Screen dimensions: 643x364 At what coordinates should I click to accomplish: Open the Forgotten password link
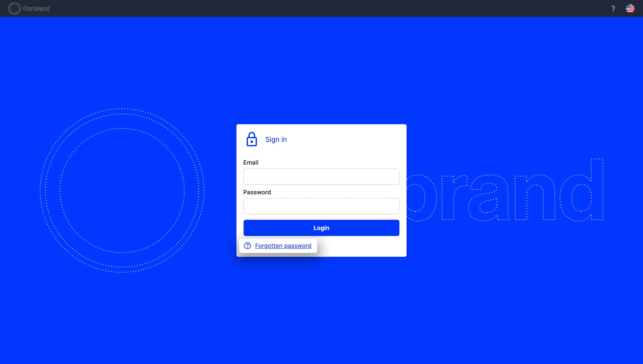click(283, 246)
